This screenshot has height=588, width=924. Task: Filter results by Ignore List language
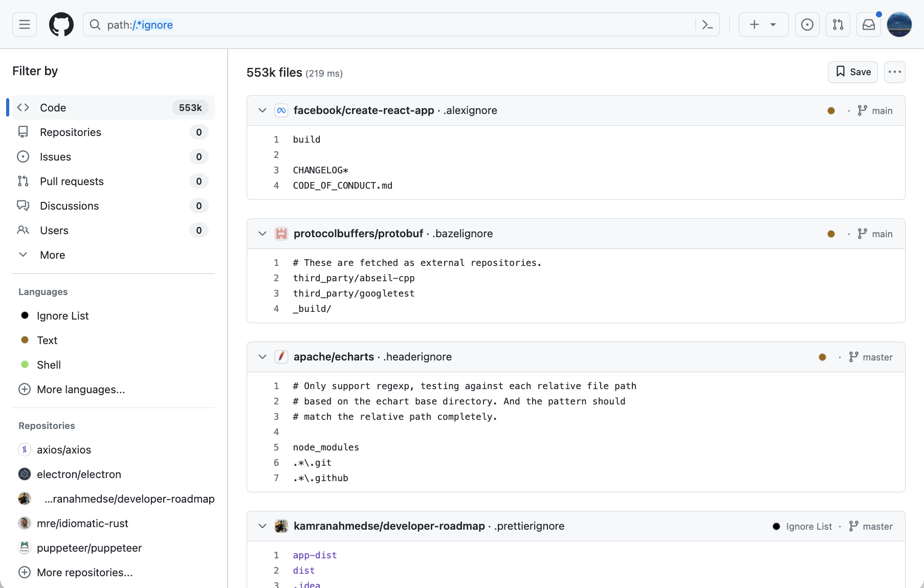(x=62, y=315)
